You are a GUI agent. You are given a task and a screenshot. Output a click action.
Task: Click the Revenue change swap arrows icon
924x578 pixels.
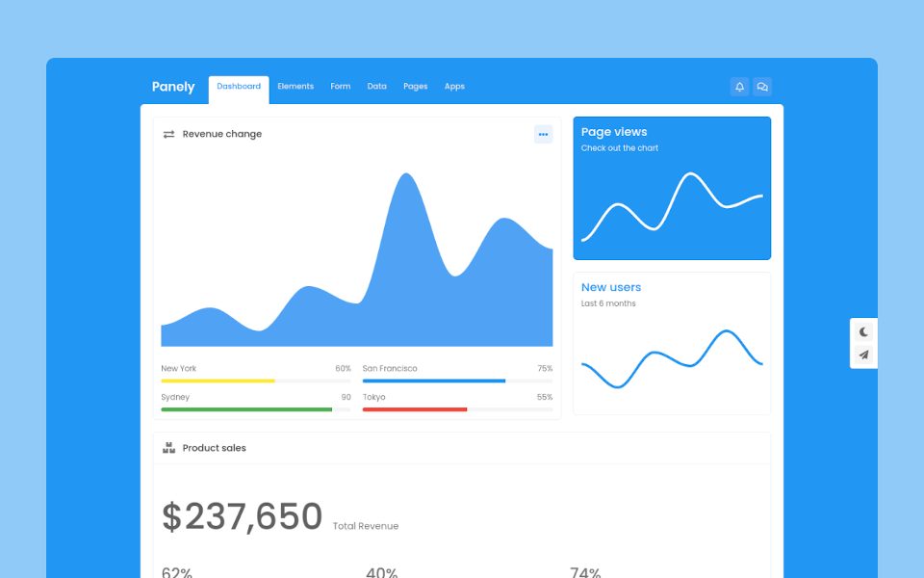[168, 135]
